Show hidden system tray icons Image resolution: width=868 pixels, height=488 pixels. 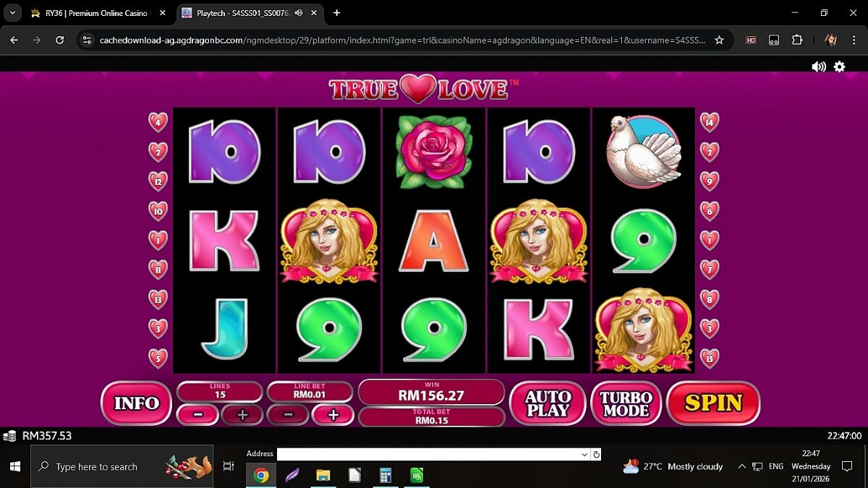[x=742, y=467]
